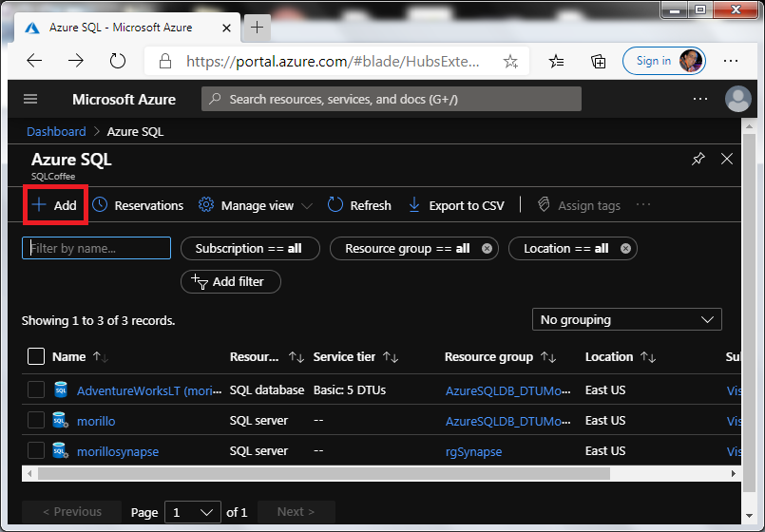Open the No grouping dropdown
765x532 pixels.
[x=626, y=320]
